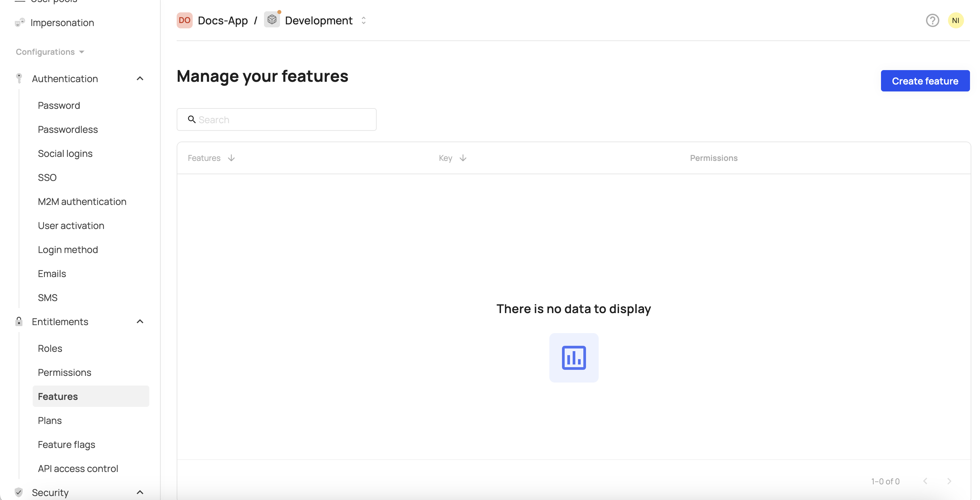
Task: Go to previous page arrow
Action: click(x=925, y=481)
